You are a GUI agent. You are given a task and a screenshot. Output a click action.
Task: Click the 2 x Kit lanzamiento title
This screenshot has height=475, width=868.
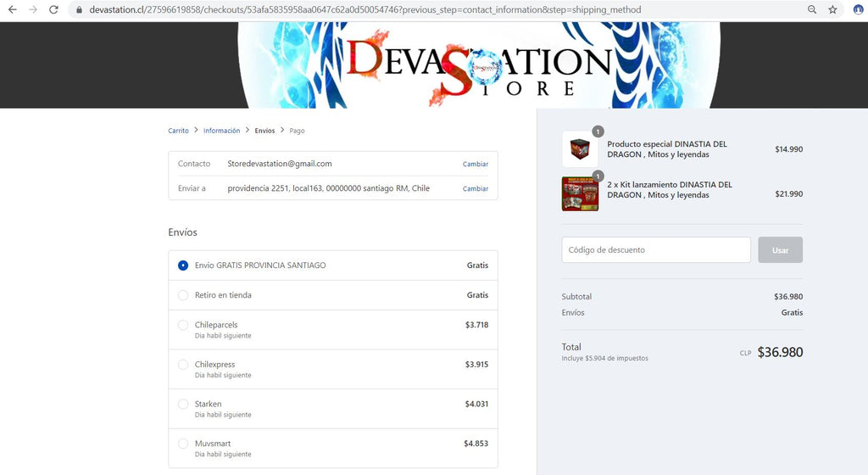click(670, 189)
